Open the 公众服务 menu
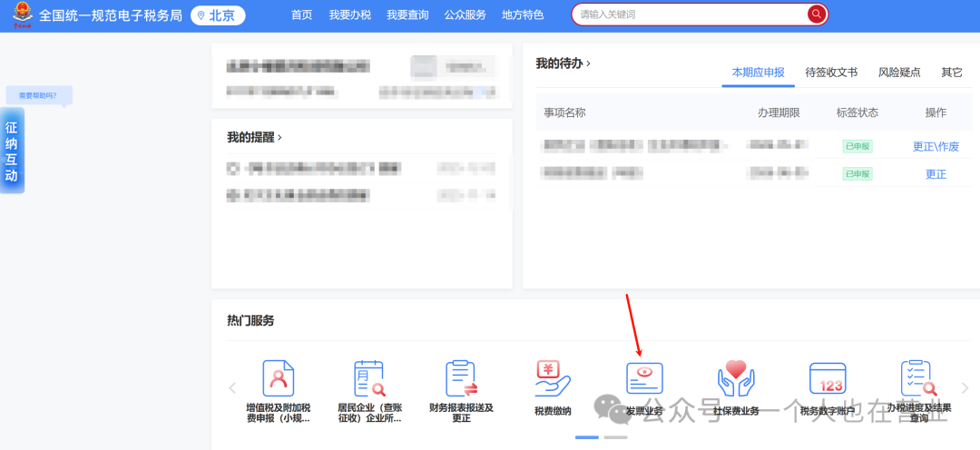Viewport: 980px width, 450px height. coord(465,15)
